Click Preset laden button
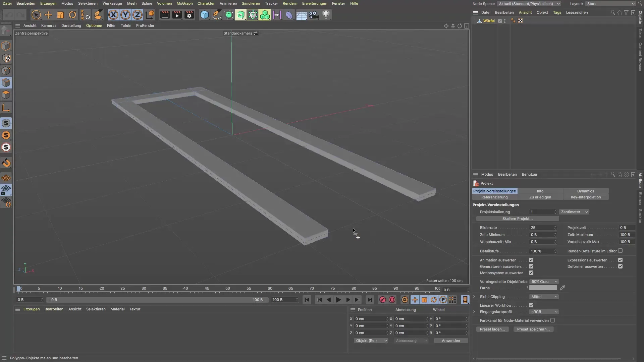This screenshot has width=644, height=362. [x=492, y=329]
